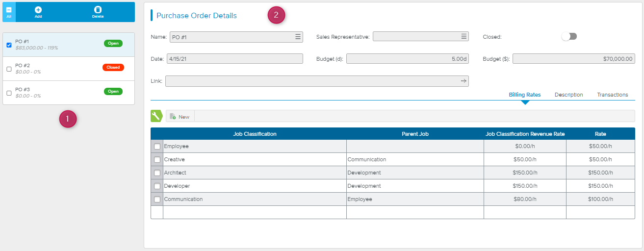This screenshot has height=251, width=644.
Task: Toggle the Closed switch
Action: tap(569, 37)
